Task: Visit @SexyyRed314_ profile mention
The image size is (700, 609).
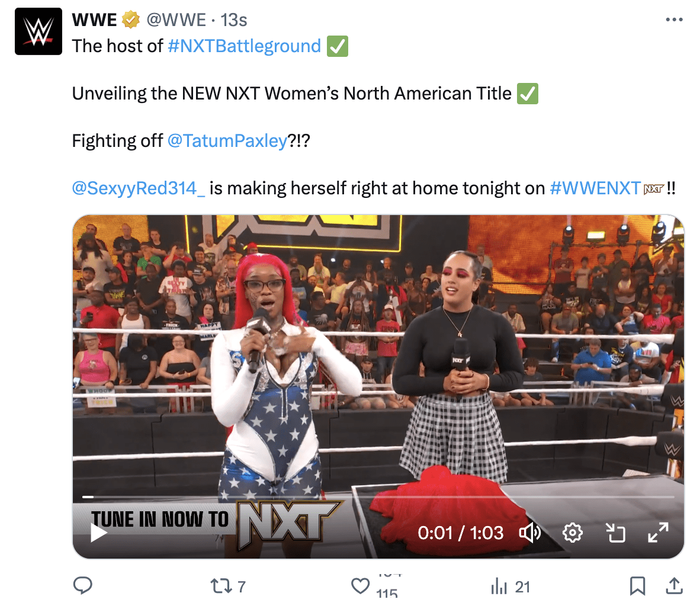Action: [139, 188]
